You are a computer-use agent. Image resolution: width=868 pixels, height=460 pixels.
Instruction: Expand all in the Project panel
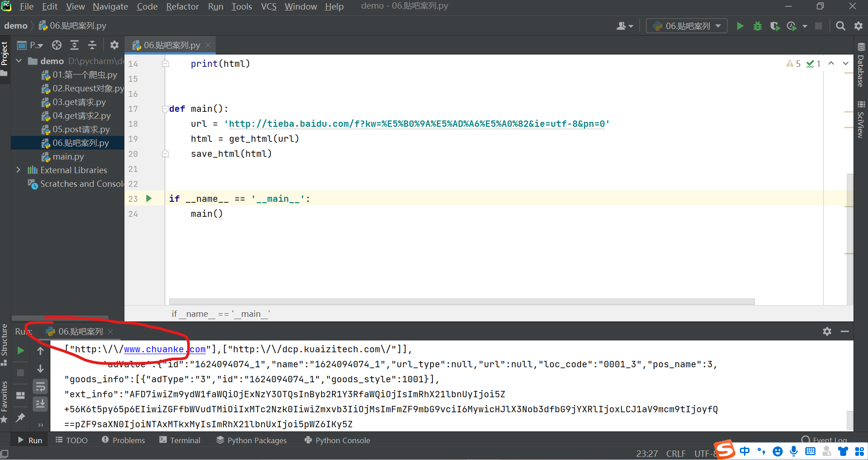(74, 45)
